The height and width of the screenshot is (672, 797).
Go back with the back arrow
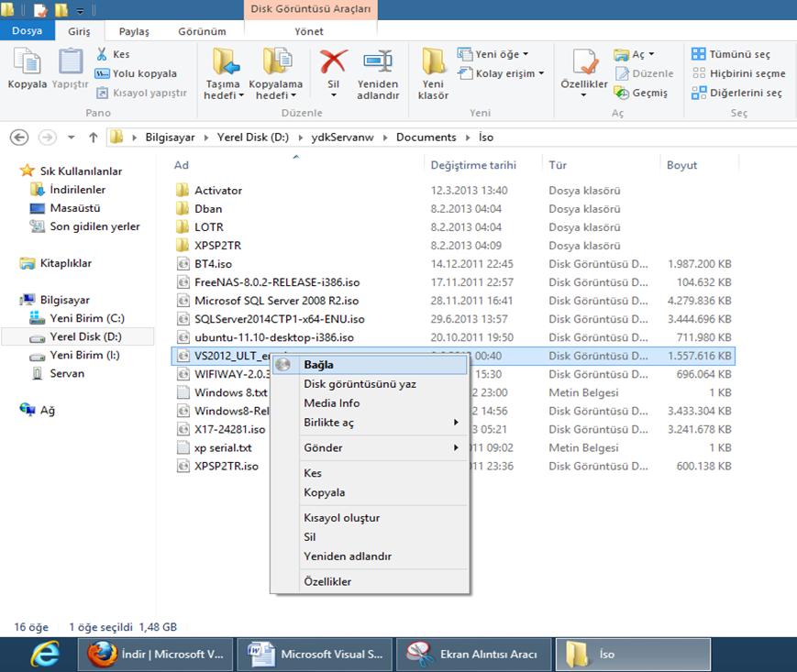[x=19, y=138]
